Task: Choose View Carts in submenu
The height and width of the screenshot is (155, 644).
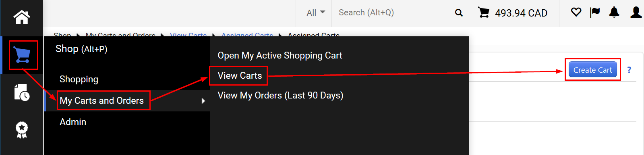Action: (240, 75)
